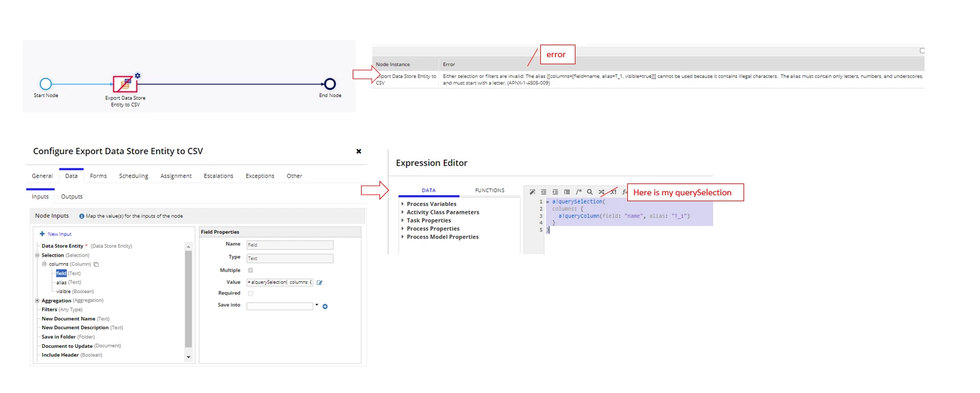Expand Activity Class Parameters
Image resolution: width=980 pixels, height=393 pixels.
[x=403, y=212]
